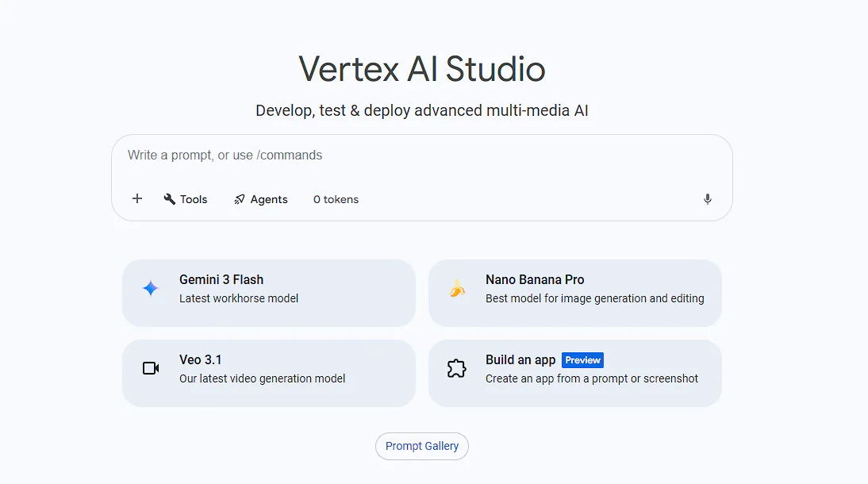This screenshot has width=868, height=484.
Task: Click the blue Preview badge
Action: [582, 359]
